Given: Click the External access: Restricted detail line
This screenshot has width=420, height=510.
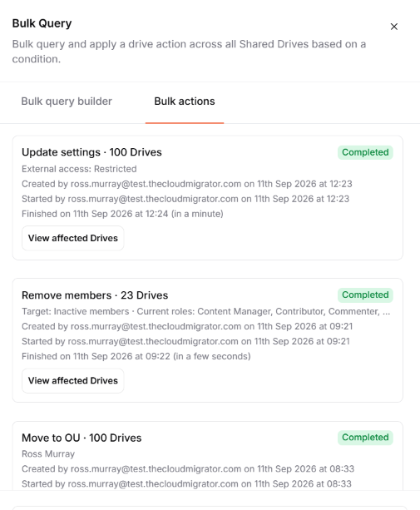Looking at the screenshot, I should (x=79, y=169).
